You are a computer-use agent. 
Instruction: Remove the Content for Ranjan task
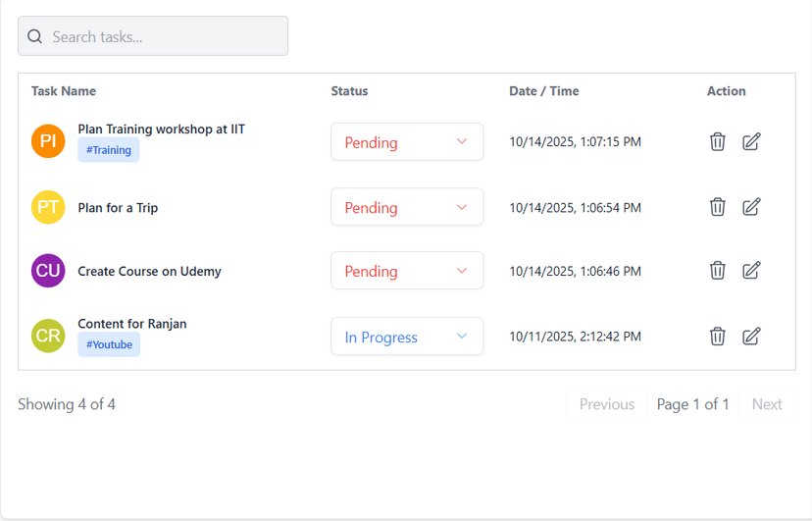click(x=718, y=337)
